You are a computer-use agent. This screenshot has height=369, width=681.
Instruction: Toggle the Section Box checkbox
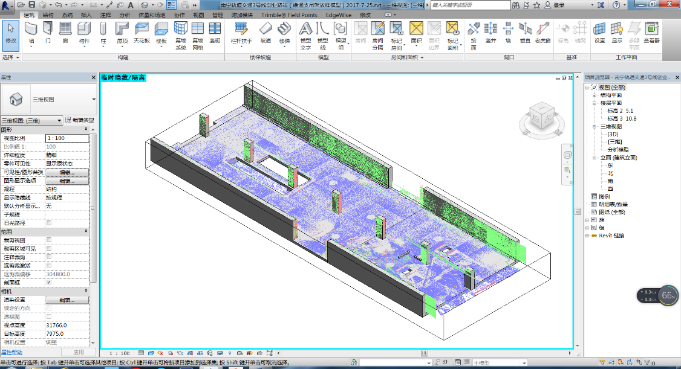tap(49, 282)
